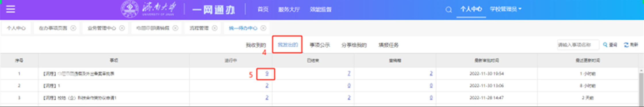Select the row 1 item 请假及外出备案审批表
This screenshot has height=107, width=644.
tap(78, 74)
